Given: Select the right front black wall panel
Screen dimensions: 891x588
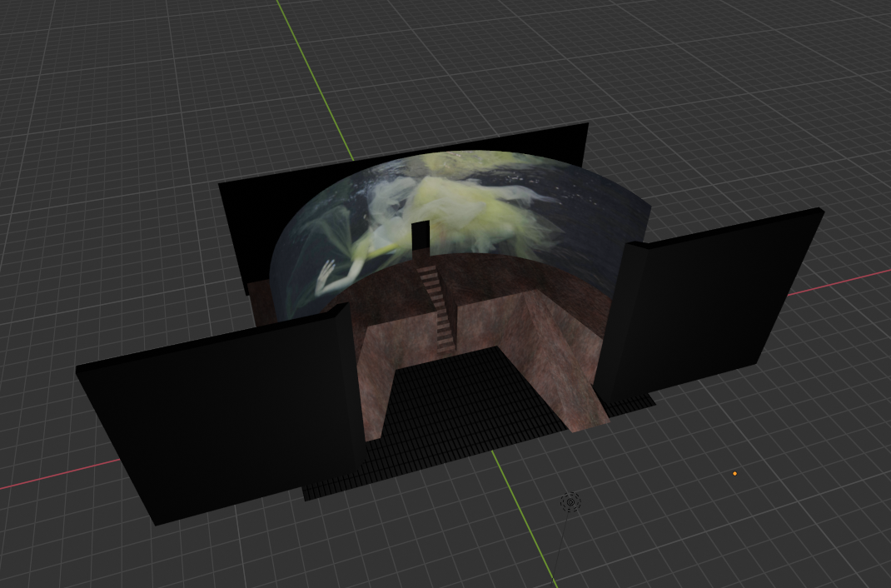Looking at the screenshot, I should [x=708, y=304].
